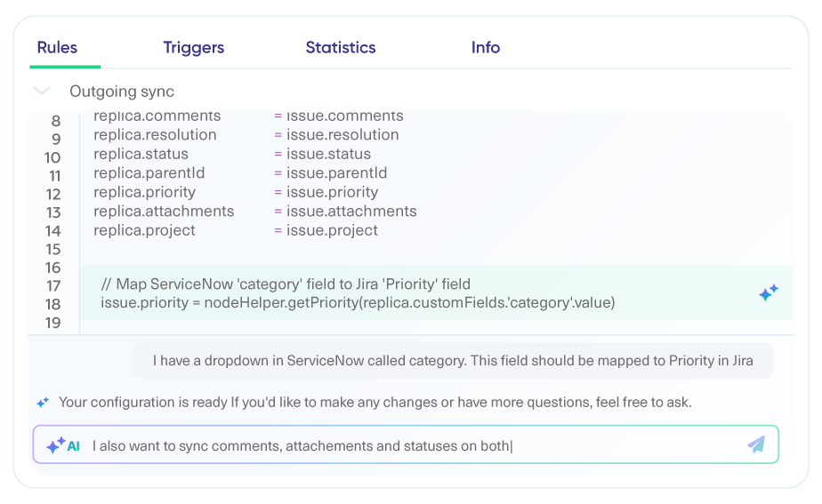This screenshot has width=822, height=504.
Task: Open the Rules tab
Action: pos(57,48)
